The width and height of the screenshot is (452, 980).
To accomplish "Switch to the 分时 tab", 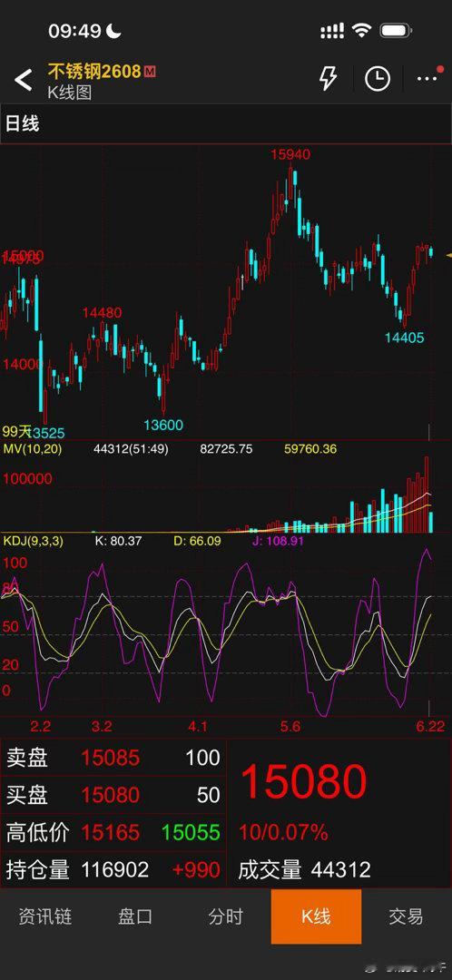I will (226, 916).
